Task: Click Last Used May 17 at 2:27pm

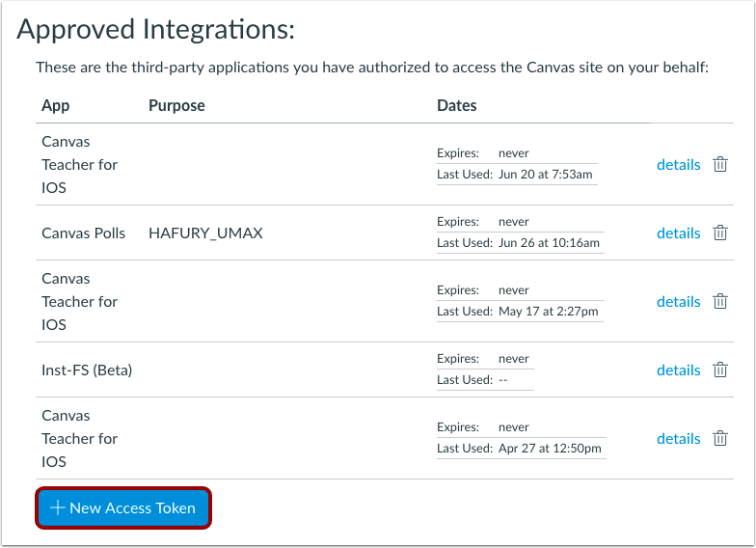Action: (517, 311)
